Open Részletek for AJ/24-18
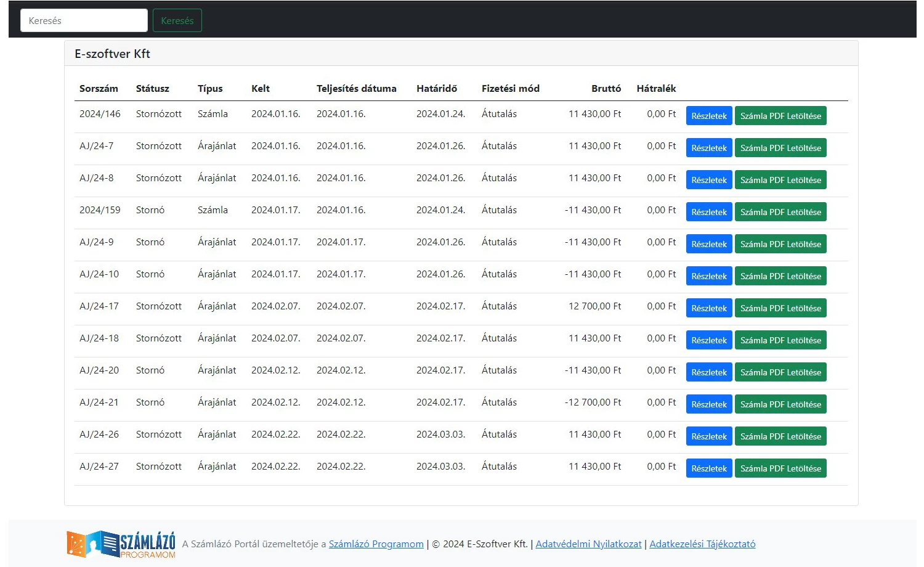Viewport: 924px width, 567px height. coord(709,340)
